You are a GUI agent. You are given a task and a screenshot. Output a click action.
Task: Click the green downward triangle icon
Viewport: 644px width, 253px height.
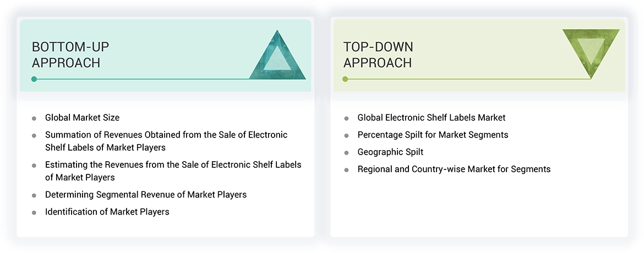591,50
